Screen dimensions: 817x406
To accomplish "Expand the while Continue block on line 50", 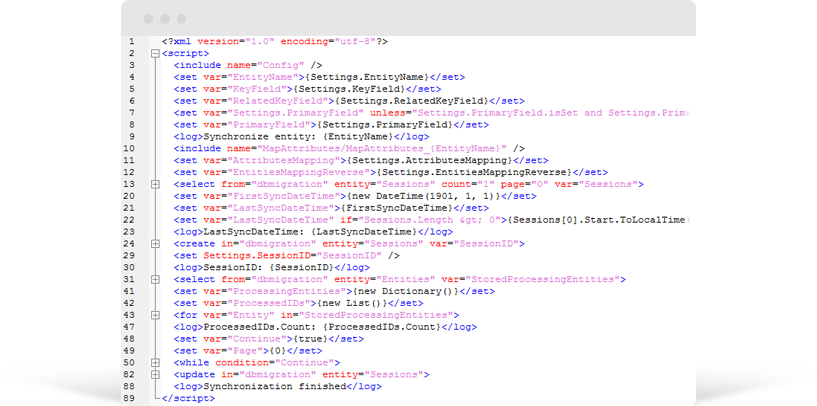I will click(154, 362).
